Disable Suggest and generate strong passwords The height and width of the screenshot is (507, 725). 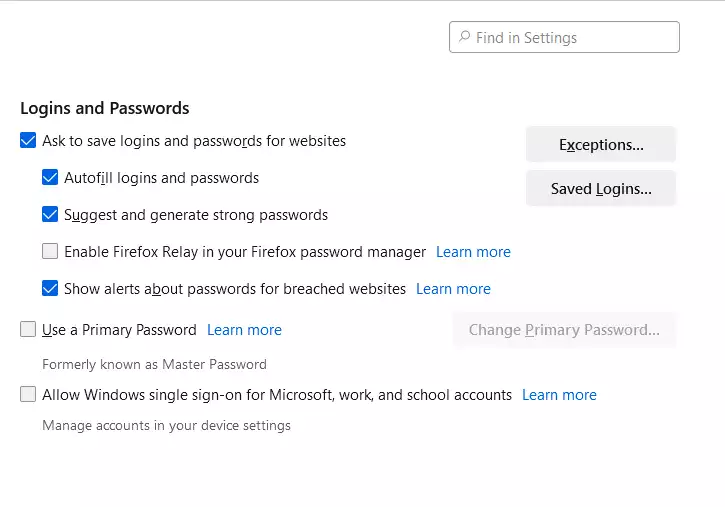[50, 214]
